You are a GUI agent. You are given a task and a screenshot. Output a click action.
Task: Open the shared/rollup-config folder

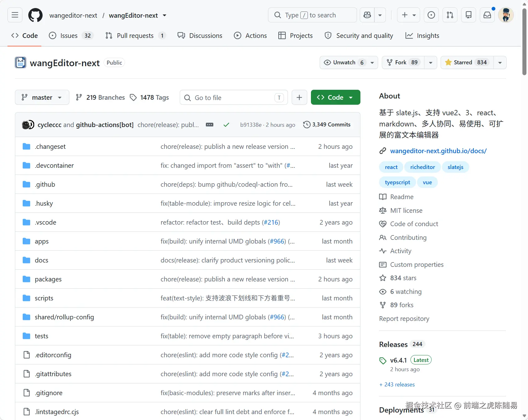pyautogui.click(x=64, y=317)
